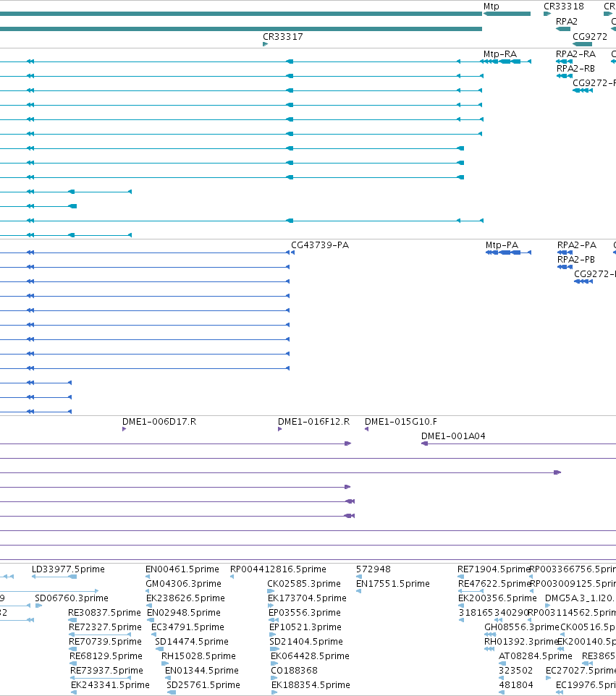Click the 572948 feature label
616x696 pixels.
point(373,569)
